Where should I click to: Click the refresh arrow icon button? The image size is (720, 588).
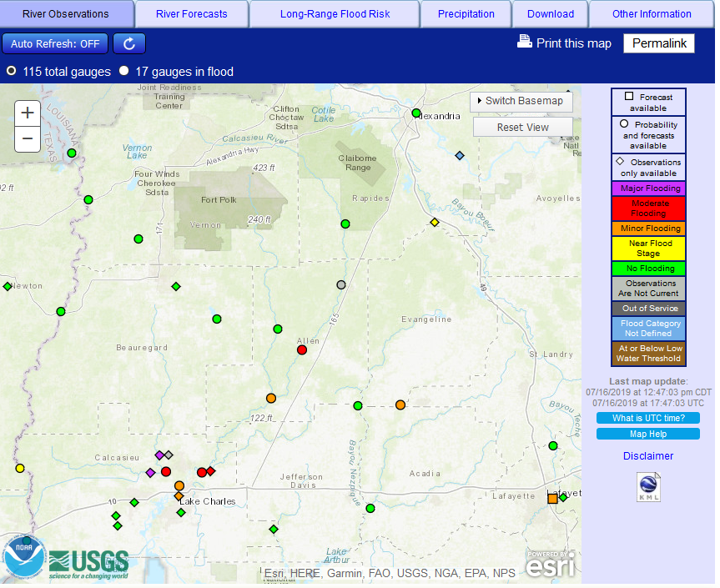click(x=129, y=43)
